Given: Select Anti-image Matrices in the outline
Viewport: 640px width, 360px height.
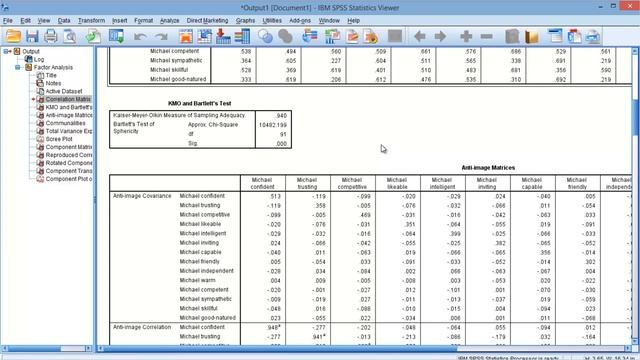Looking at the screenshot, I should coord(69,115).
